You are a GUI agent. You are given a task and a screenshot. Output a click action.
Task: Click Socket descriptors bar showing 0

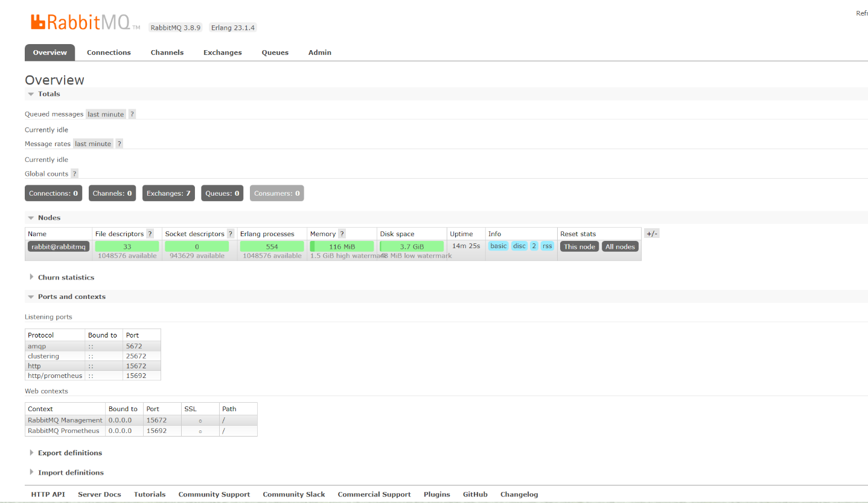pos(197,246)
